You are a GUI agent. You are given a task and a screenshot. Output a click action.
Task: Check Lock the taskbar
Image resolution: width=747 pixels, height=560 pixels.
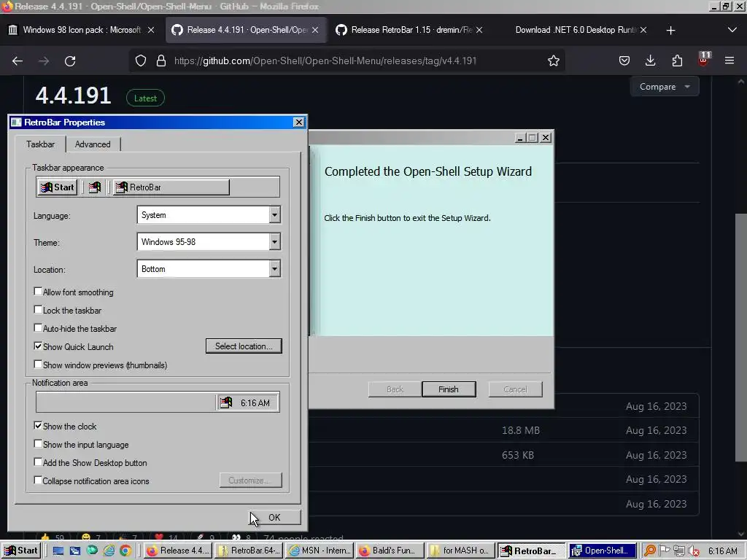[x=38, y=309]
